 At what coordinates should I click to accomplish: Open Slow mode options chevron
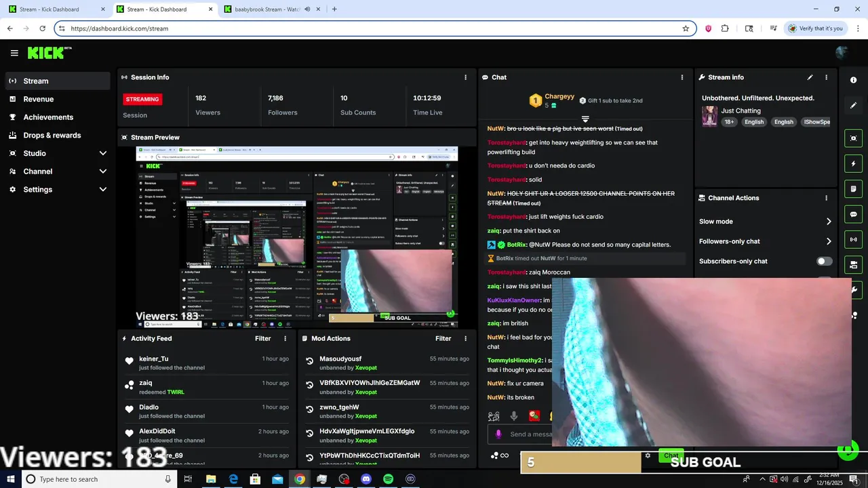[x=829, y=222]
